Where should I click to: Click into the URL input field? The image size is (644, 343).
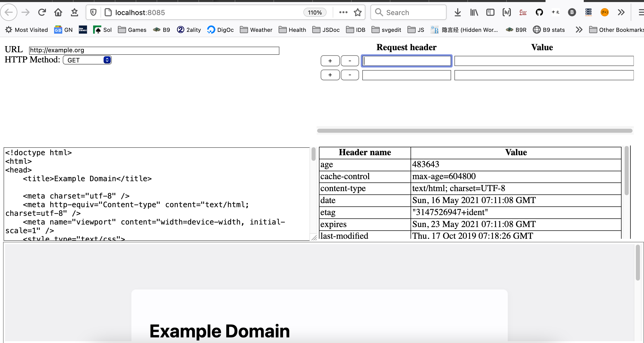154,50
